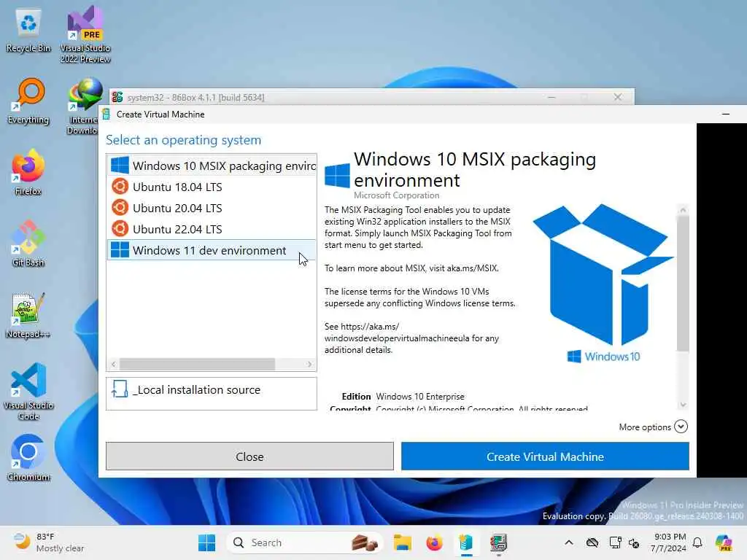Click Create Virtual Machine button
This screenshot has height=560, width=747.
(545, 456)
